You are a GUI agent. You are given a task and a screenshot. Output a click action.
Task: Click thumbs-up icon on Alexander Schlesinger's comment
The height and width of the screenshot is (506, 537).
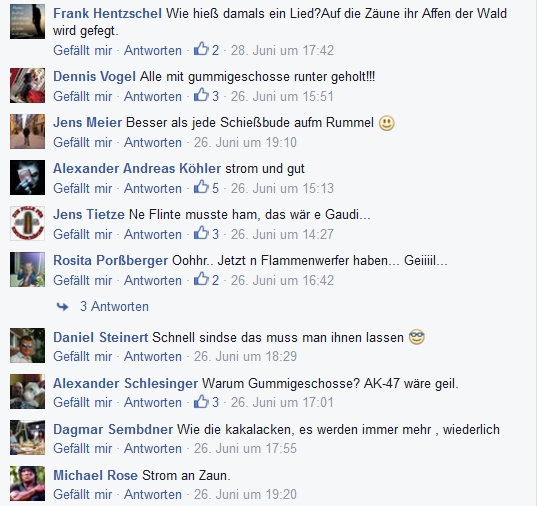(x=201, y=401)
